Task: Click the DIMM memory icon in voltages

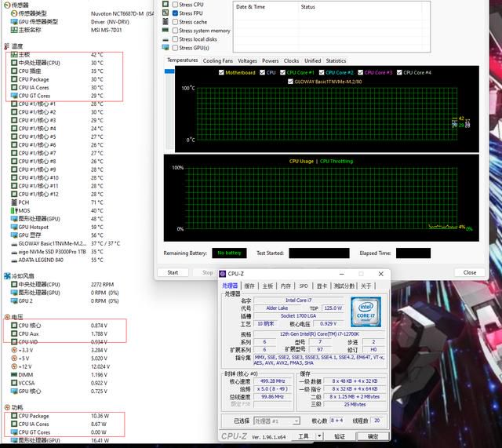Action: tap(14, 374)
